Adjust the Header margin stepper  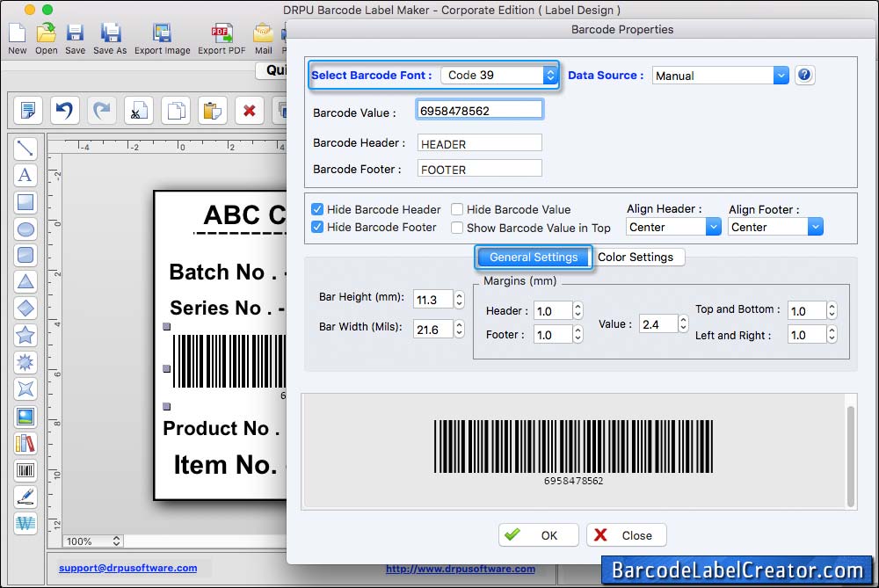coord(578,310)
